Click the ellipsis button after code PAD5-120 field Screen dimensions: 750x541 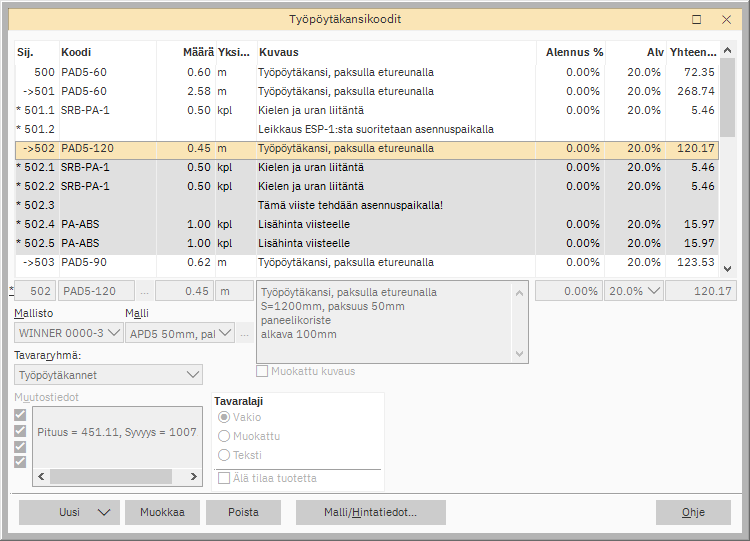click(144, 291)
